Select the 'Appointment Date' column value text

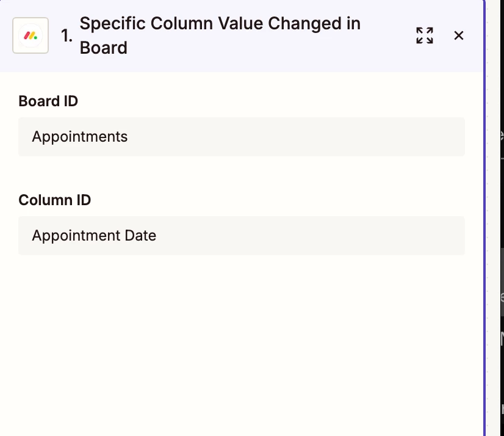(94, 236)
